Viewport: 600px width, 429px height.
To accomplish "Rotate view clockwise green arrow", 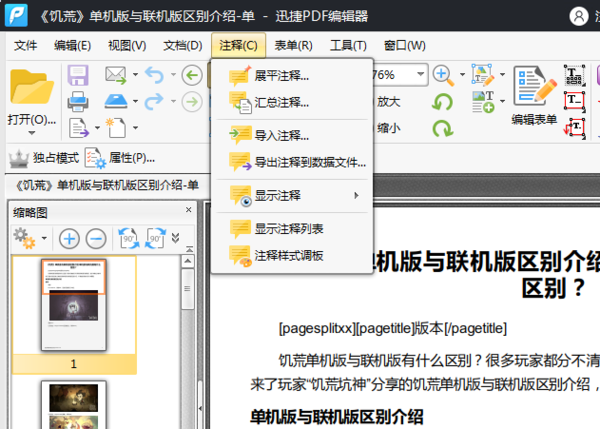I will click(x=442, y=128).
